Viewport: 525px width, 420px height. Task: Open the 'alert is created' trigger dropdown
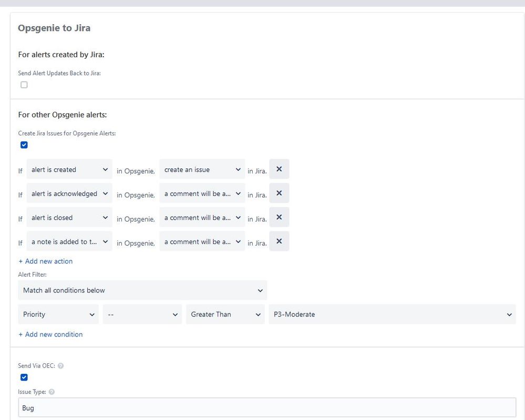[69, 170]
